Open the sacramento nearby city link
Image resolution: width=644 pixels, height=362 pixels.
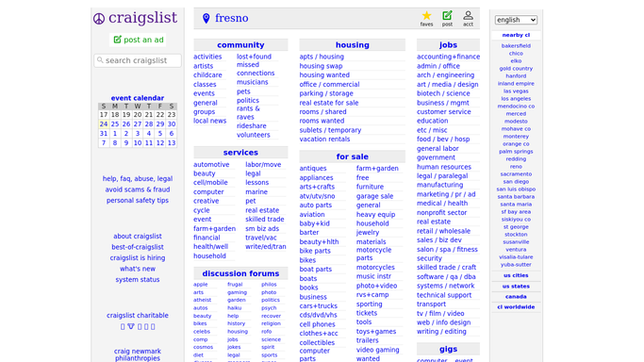tap(516, 174)
